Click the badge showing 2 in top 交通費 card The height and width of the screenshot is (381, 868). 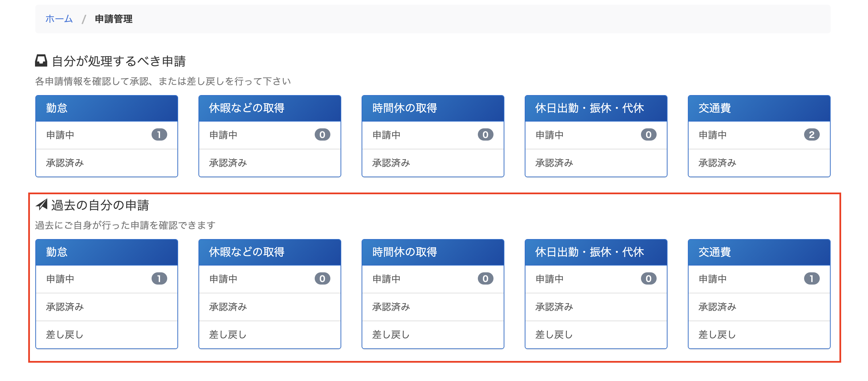click(812, 135)
